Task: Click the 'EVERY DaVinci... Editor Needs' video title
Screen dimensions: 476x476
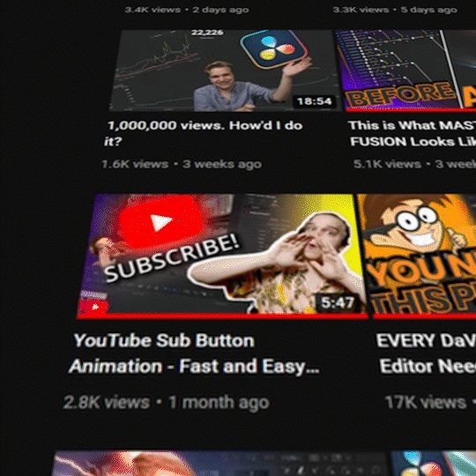Action: click(x=426, y=353)
